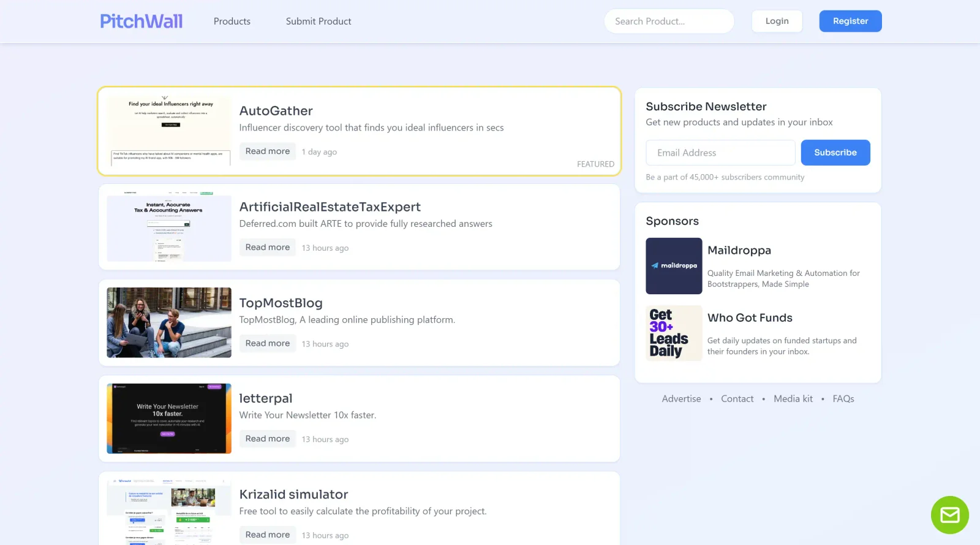Click 'Deferred.com built ARTE' description text
Image resolution: width=980 pixels, height=545 pixels.
[366, 224]
